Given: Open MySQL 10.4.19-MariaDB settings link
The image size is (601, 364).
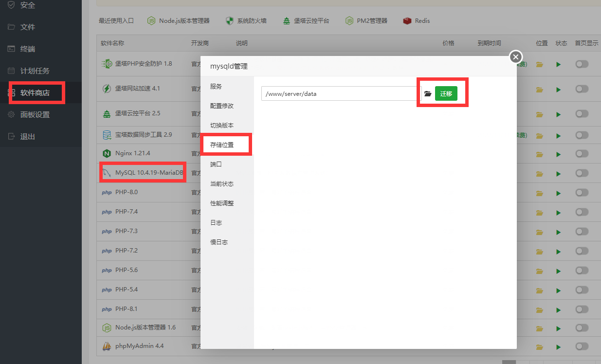Looking at the screenshot, I should [x=149, y=173].
